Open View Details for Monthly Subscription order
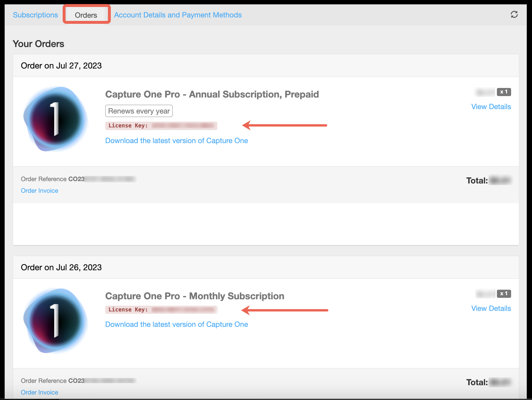The height and width of the screenshot is (400, 532). point(491,308)
